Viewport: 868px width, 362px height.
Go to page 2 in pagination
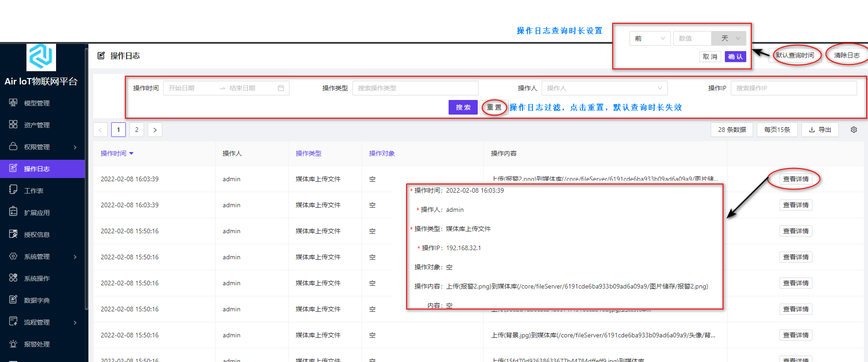pyautogui.click(x=137, y=130)
